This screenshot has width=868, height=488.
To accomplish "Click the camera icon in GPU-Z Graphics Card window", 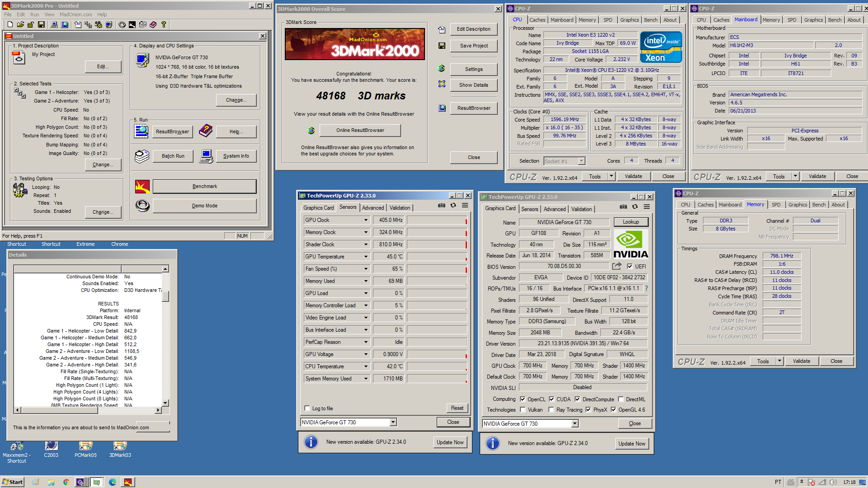I will coord(623,207).
